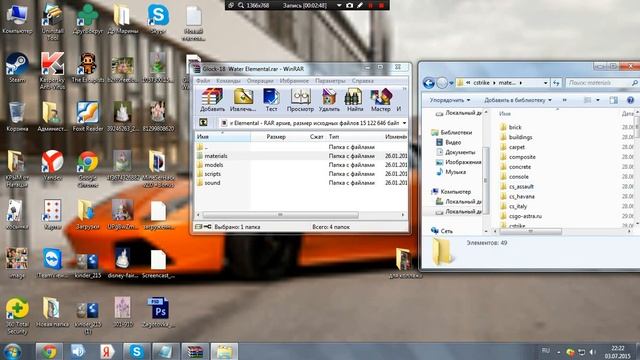Sort WinRAR list by Размер column
This screenshot has width=640, height=360.
point(276,137)
